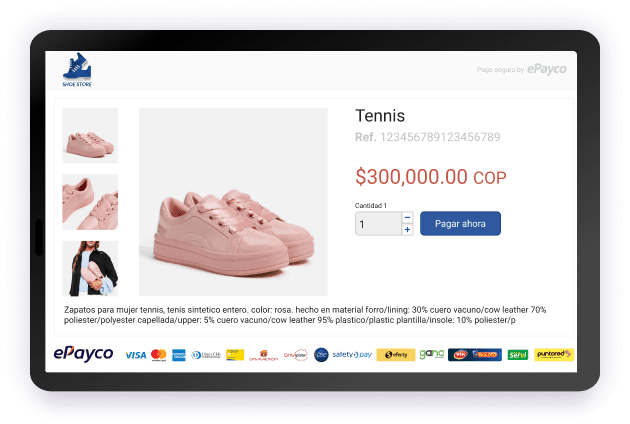Decrease quantity with the minus button
This screenshot has width=630, height=424.
coord(407,217)
